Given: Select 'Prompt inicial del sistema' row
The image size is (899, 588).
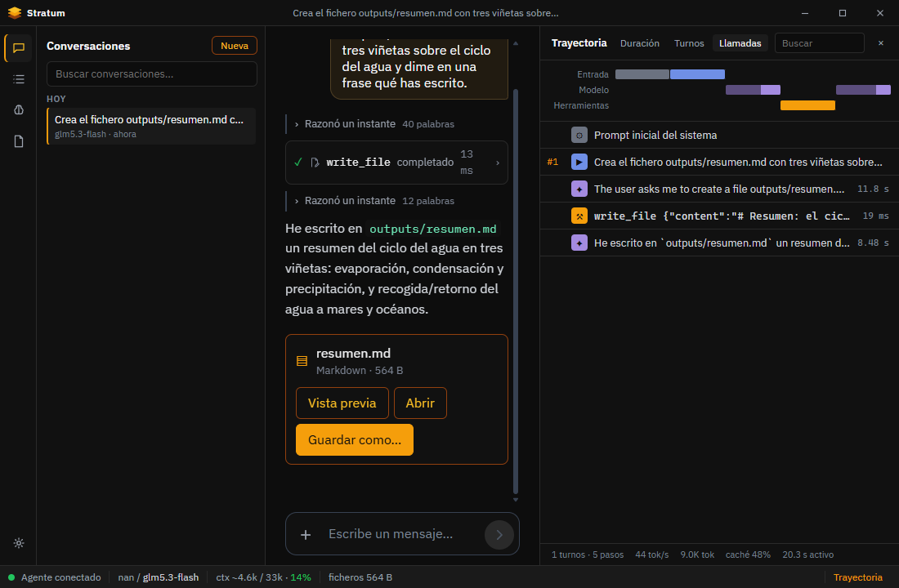Looking at the screenshot, I should coord(719,136).
